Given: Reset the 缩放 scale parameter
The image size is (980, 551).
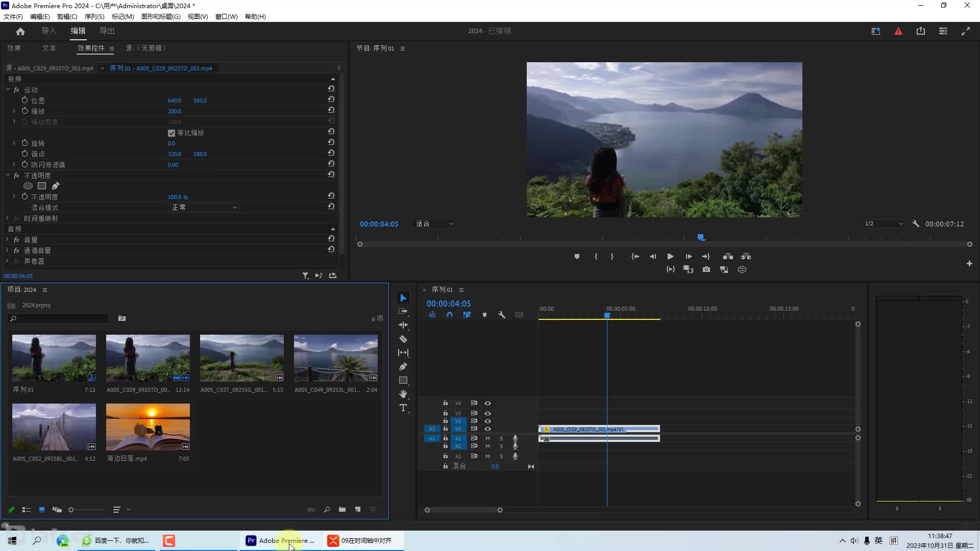Looking at the screenshot, I should [331, 110].
